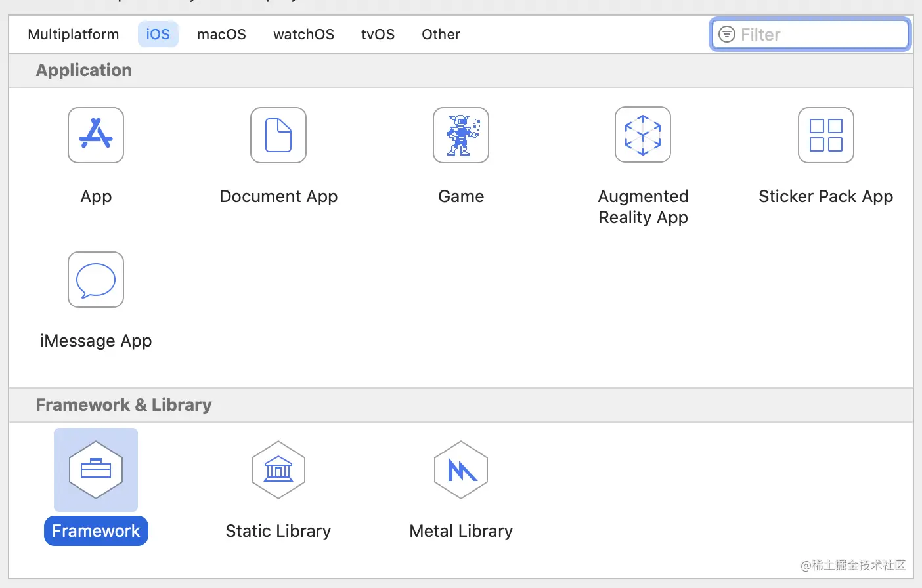Screen dimensions: 922x588
Task: Select the iMessage App template icon
Action: point(96,280)
